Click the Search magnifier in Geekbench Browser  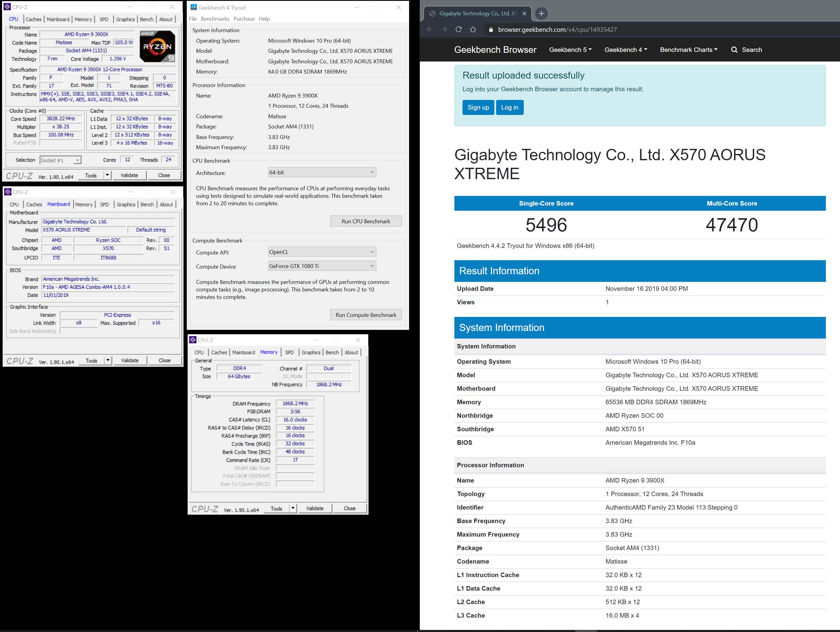(734, 50)
